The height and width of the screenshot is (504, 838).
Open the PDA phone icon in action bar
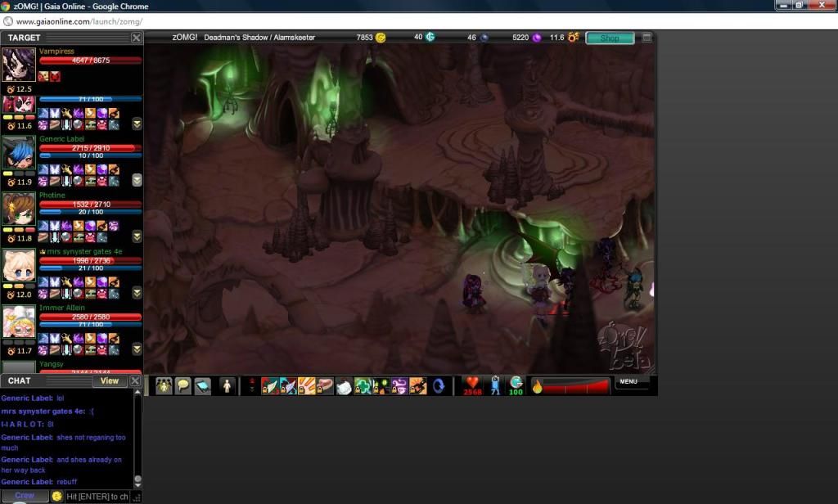(x=203, y=386)
